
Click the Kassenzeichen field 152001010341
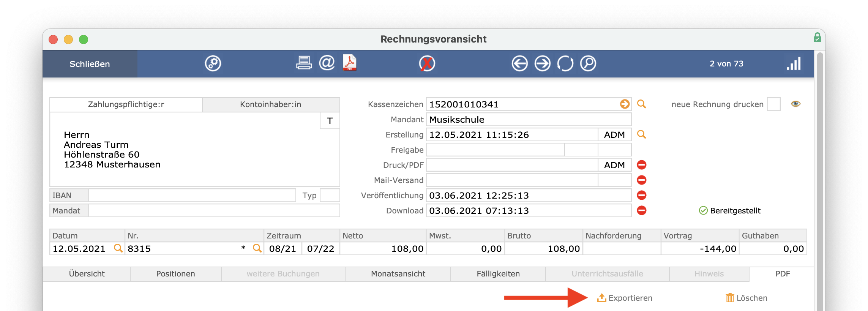[x=529, y=104]
